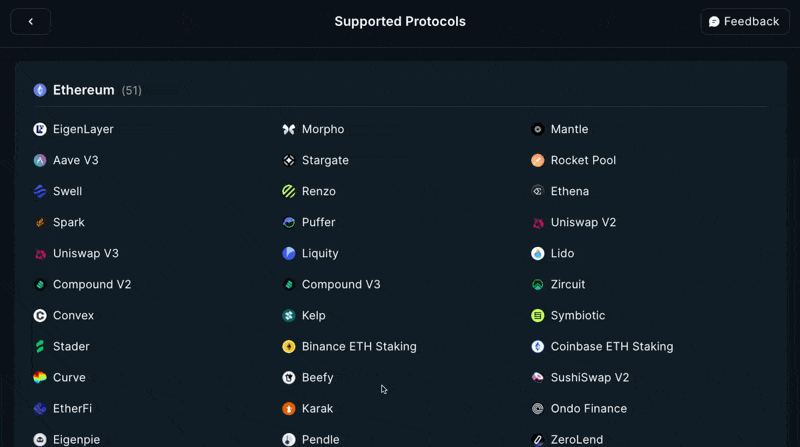Open the Feedback button
The height and width of the screenshot is (447, 800).
[745, 21]
